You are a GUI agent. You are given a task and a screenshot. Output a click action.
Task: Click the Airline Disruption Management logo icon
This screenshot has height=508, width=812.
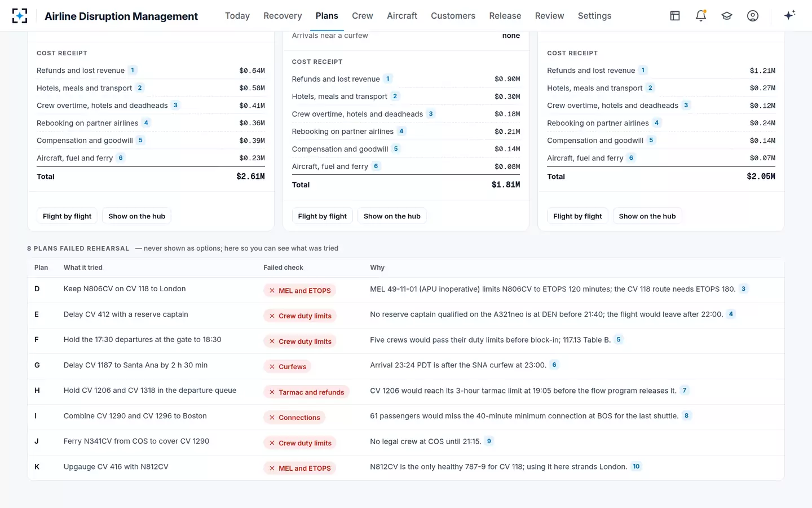tap(20, 16)
